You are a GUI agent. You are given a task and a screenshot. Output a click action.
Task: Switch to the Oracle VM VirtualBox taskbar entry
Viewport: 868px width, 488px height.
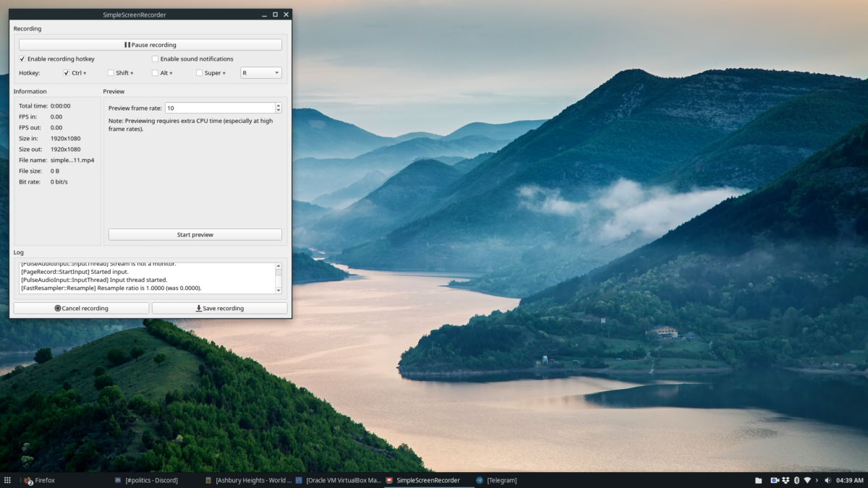(338, 480)
